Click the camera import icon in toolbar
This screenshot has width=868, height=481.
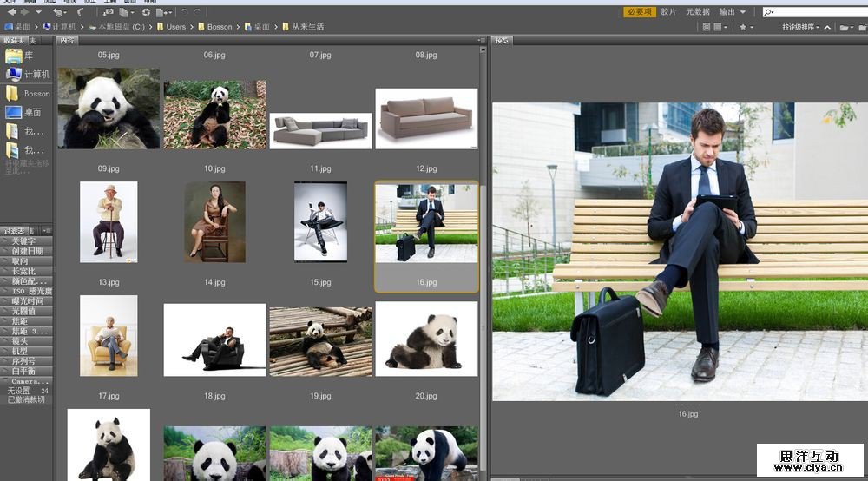click(x=108, y=12)
